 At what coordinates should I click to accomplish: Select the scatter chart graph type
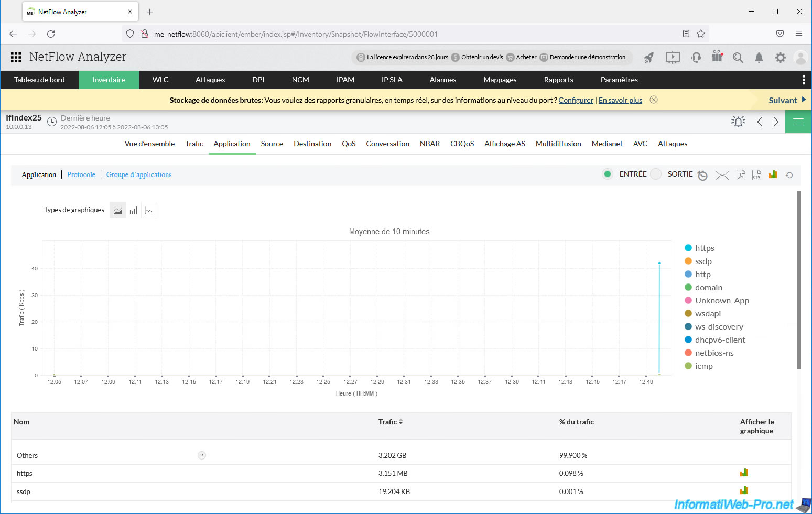pyautogui.click(x=149, y=211)
